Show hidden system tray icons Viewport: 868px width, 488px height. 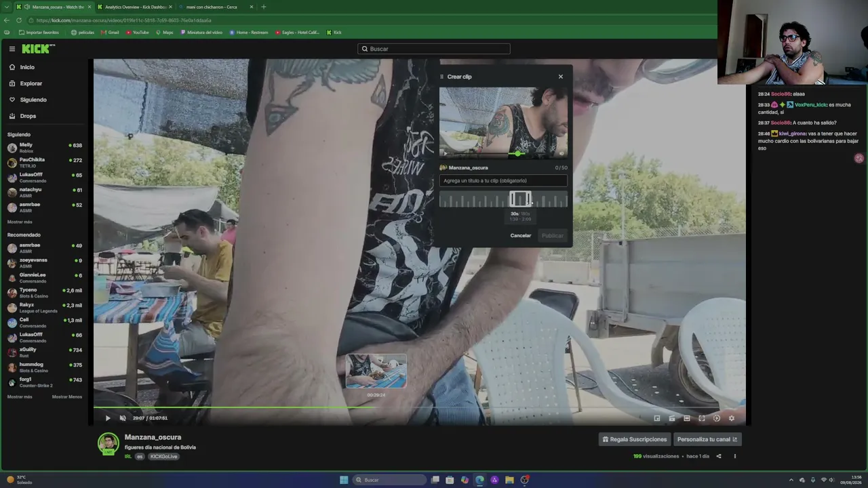[791, 480]
